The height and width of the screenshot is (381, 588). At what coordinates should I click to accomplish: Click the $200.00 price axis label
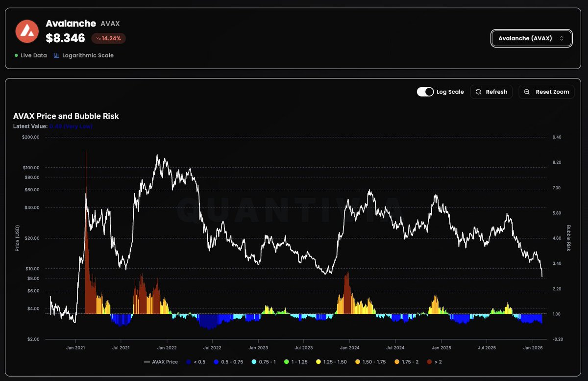click(30, 137)
